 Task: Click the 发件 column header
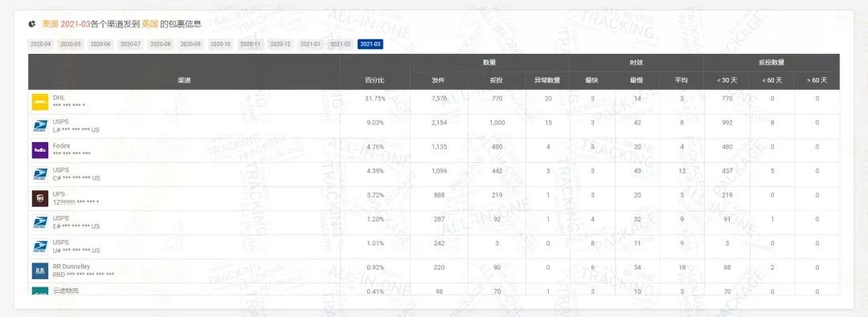tap(439, 80)
